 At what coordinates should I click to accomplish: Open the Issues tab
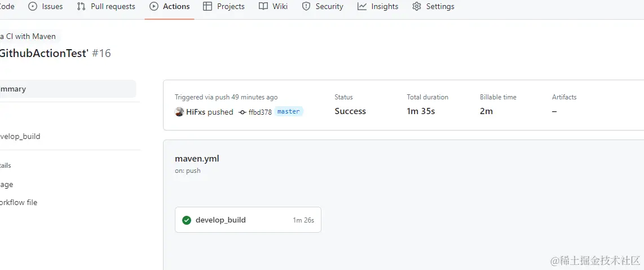(46, 7)
